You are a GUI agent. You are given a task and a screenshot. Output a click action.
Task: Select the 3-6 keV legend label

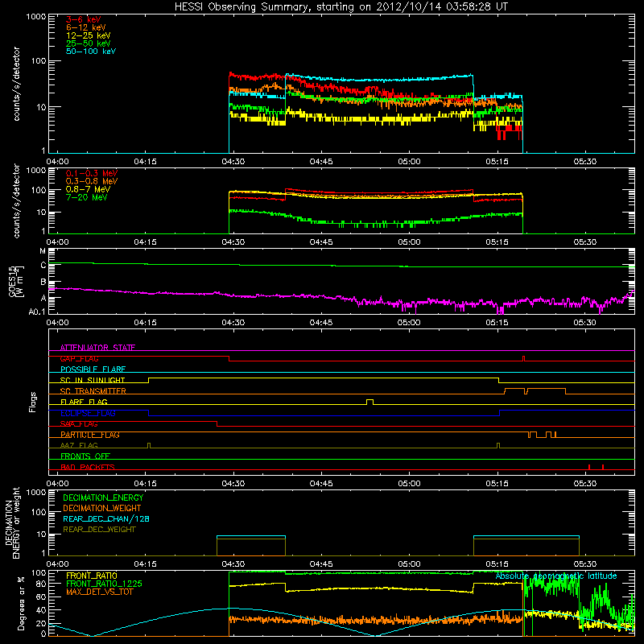(x=84, y=19)
